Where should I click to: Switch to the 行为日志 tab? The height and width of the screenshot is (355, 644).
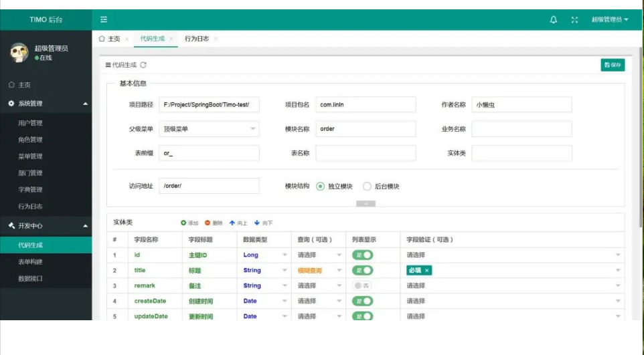coord(197,39)
